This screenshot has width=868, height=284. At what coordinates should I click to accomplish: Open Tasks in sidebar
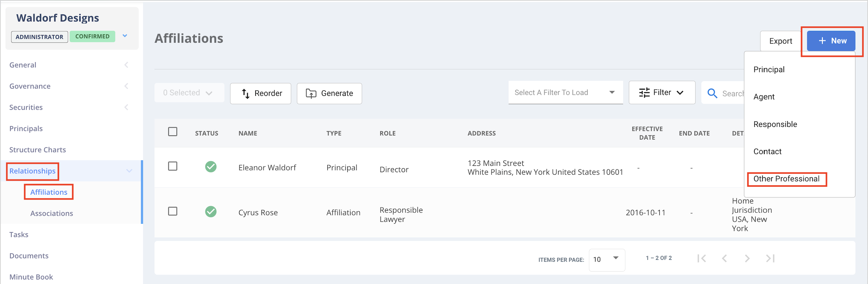pyautogui.click(x=19, y=235)
